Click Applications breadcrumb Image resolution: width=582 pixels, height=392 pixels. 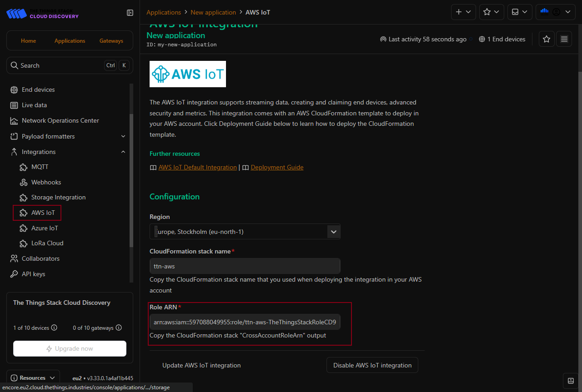(164, 12)
